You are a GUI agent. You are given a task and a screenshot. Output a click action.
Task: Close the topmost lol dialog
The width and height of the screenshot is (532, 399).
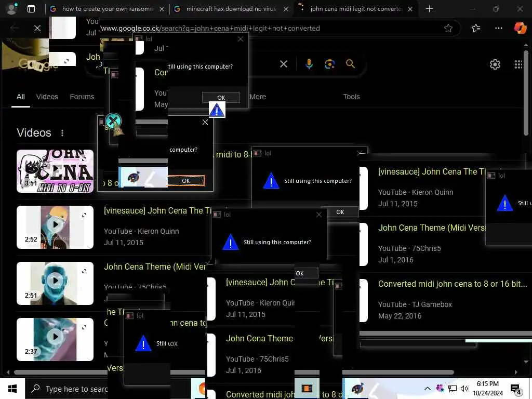click(x=241, y=39)
